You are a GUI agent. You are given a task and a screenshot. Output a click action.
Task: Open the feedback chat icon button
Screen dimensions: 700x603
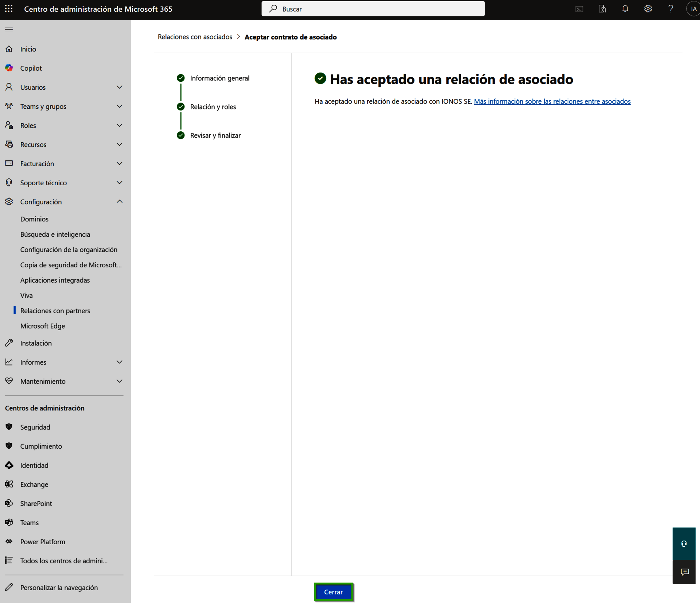pyautogui.click(x=684, y=572)
